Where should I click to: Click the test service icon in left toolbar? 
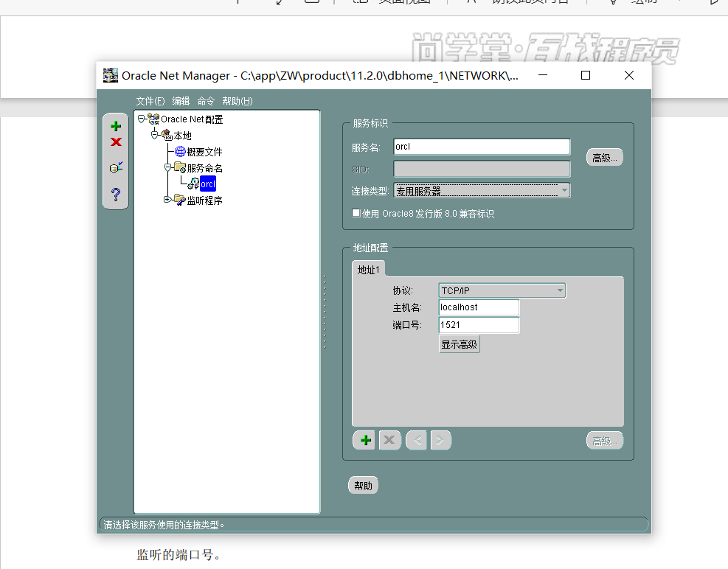point(116,167)
